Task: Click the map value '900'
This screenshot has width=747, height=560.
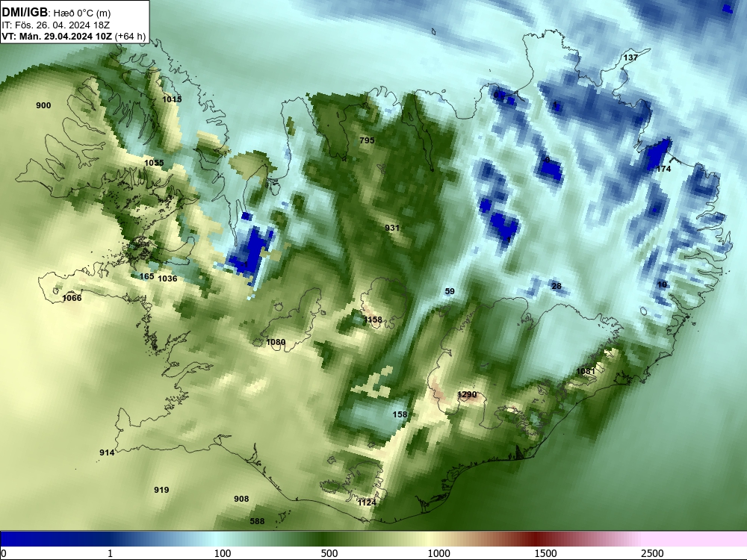Action: 43,105
